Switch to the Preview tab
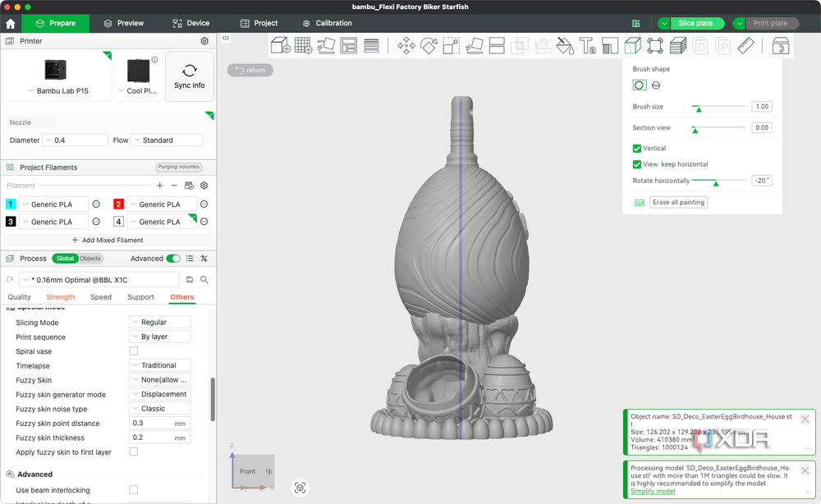 124,24
